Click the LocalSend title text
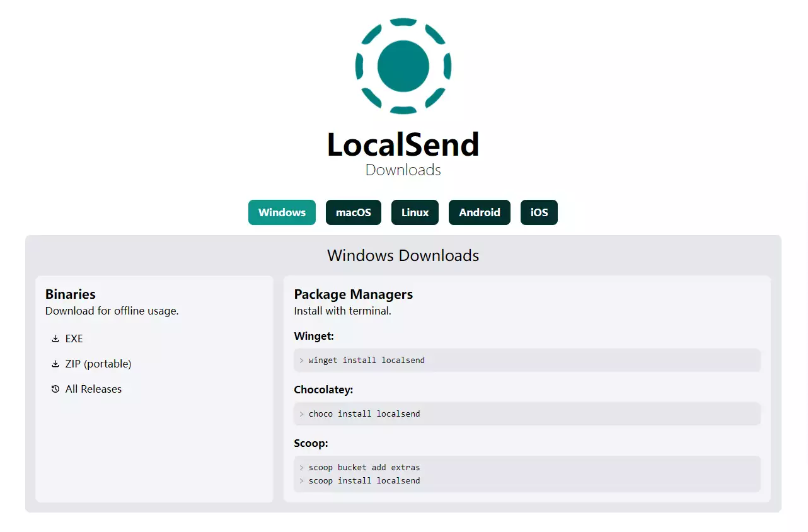 tap(403, 144)
